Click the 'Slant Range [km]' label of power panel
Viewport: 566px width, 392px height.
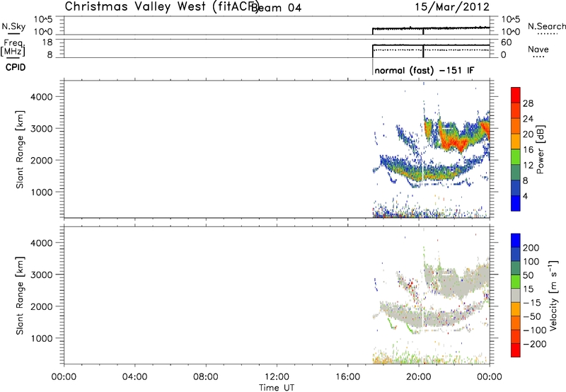pyautogui.click(x=20, y=149)
